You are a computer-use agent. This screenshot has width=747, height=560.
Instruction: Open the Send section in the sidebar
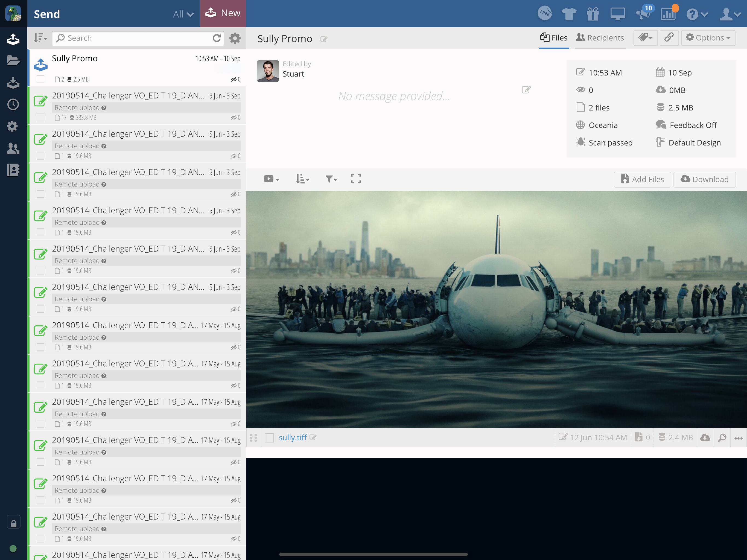tap(13, 39)
